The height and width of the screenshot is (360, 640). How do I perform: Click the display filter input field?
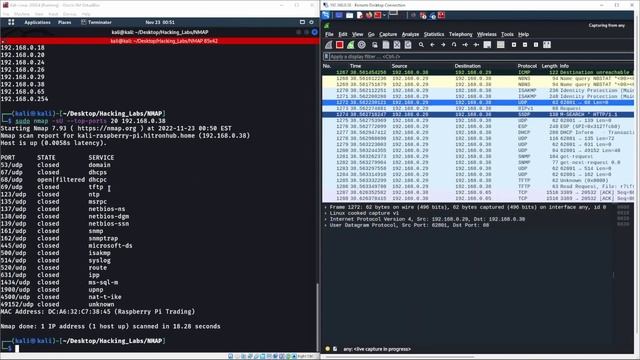click(481, 57)
